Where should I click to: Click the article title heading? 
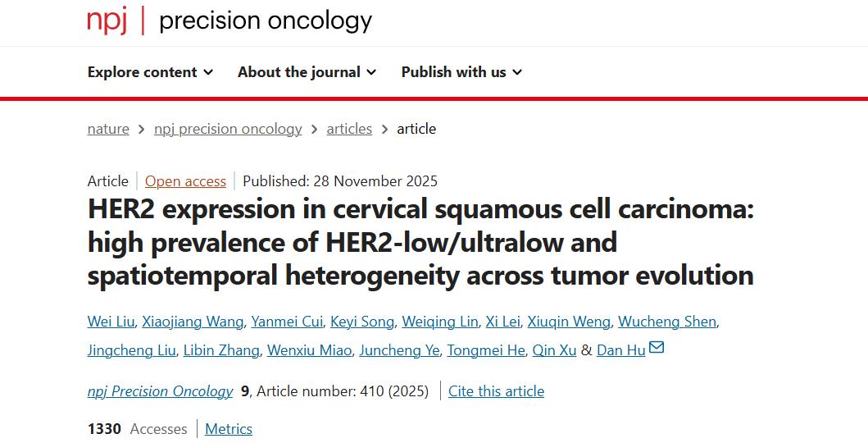click(420, 243)
